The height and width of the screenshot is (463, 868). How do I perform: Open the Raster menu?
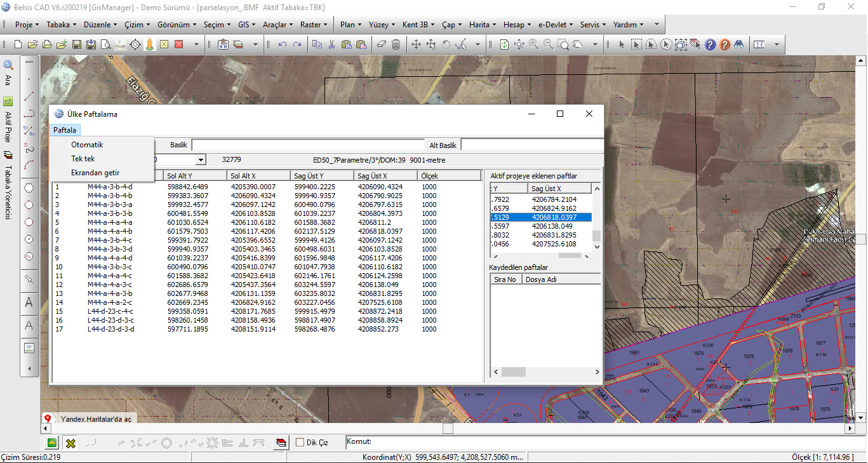314,25
